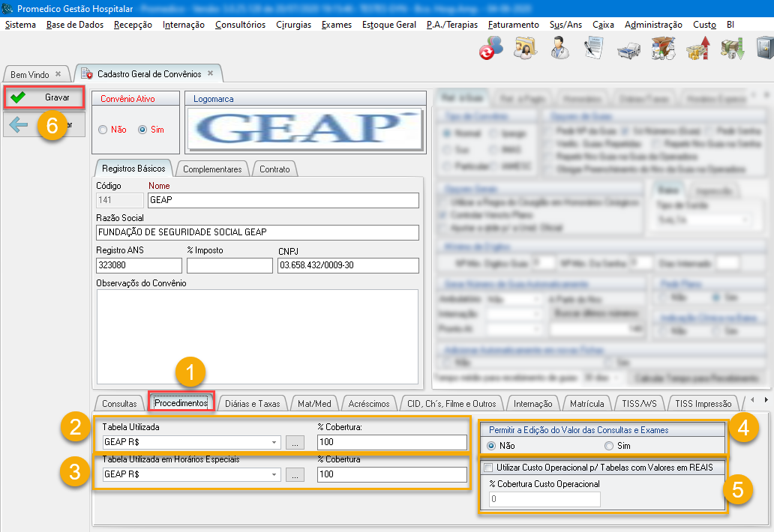Close the Cadastro Geral de Convênios tab
Image resolution: width=774 pixels, height=532 pixels.
[x=211, y=73]
